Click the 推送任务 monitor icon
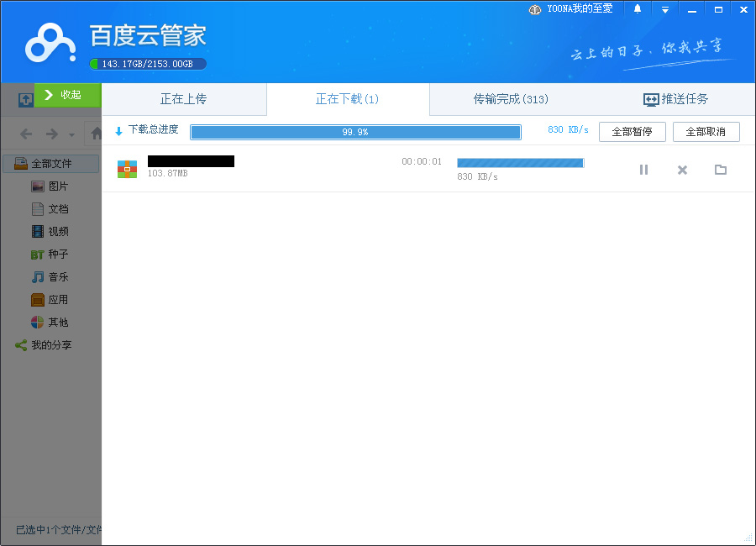The height and width of the screenshot is (546, 756). click(651, 100)
